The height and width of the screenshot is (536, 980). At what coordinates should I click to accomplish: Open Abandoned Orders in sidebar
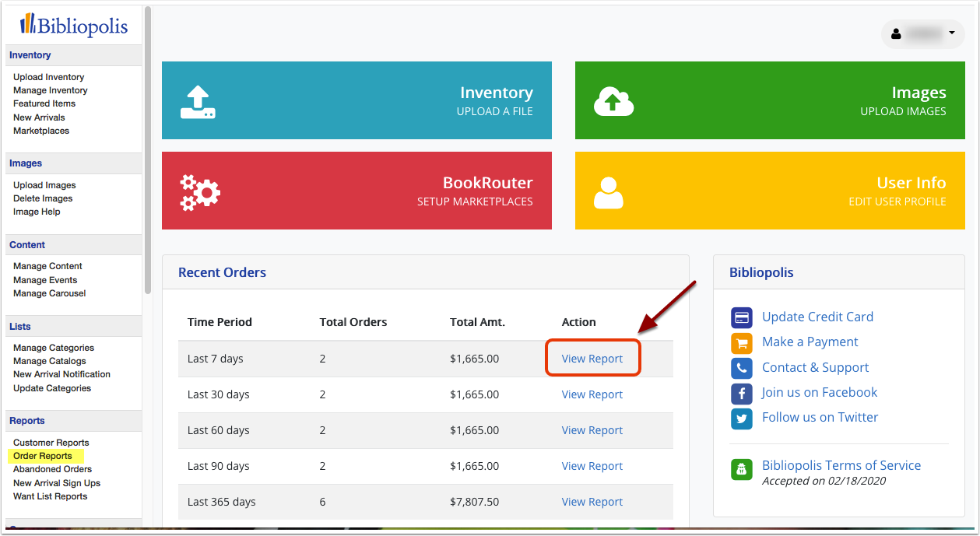[x=52, y=469]
